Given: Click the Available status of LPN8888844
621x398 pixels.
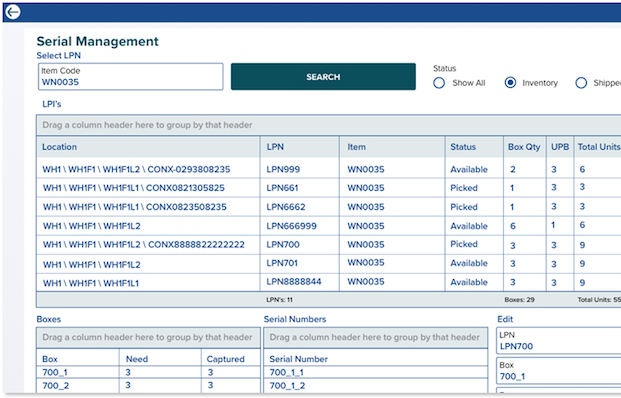Looking at the screenshot, I should 469,282.
